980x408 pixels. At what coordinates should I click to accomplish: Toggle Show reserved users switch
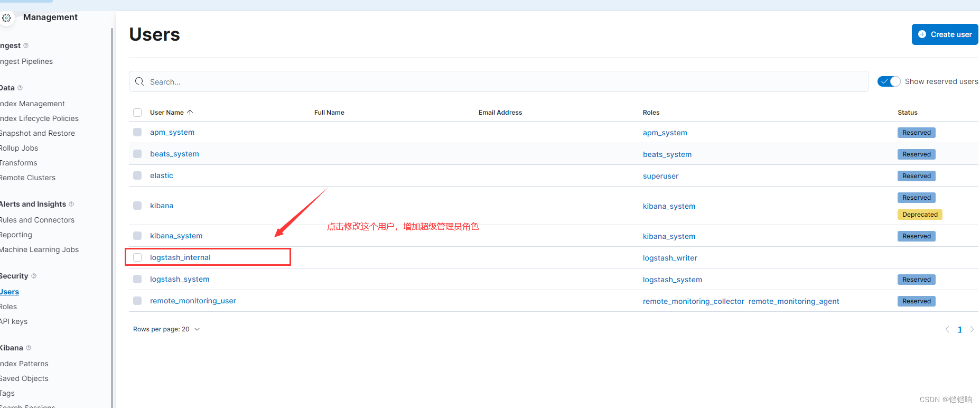[889, 81]
